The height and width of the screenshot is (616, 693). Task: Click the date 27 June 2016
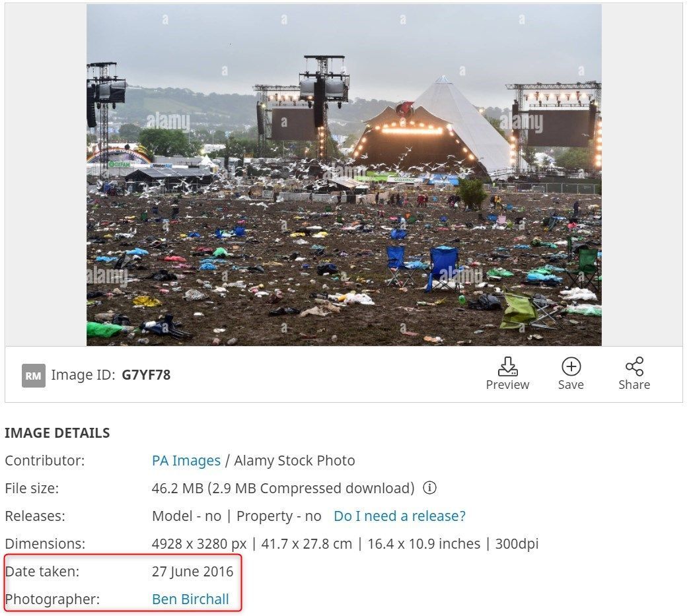point(192,571)
